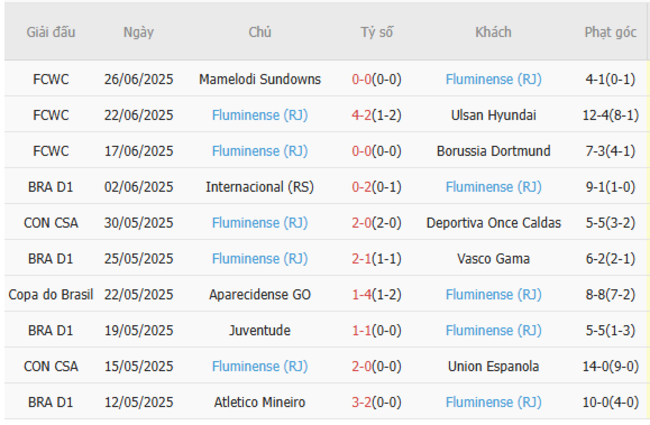Image resolution: width=650 pixels, height=425 pixels.
Task: Select the 14-0(9-0) corner kick result
Action: (610, 366)
